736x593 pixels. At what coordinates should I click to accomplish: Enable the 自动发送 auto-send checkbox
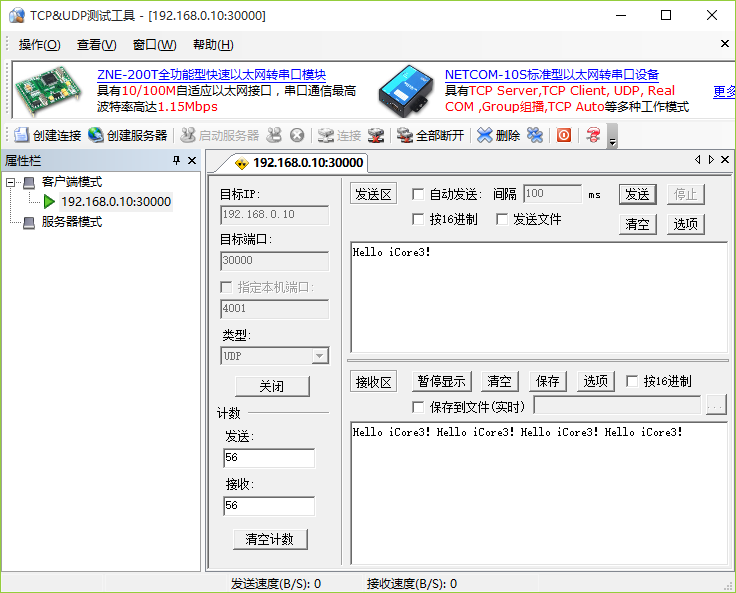(x=418, y=194)
